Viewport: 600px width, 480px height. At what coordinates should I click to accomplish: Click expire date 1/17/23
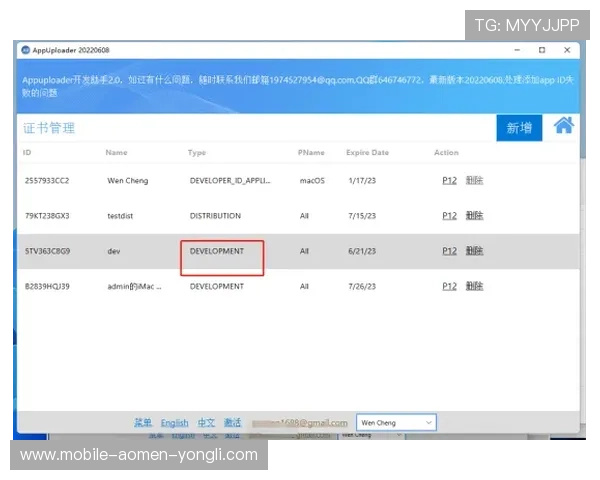[x=362, y=180]
